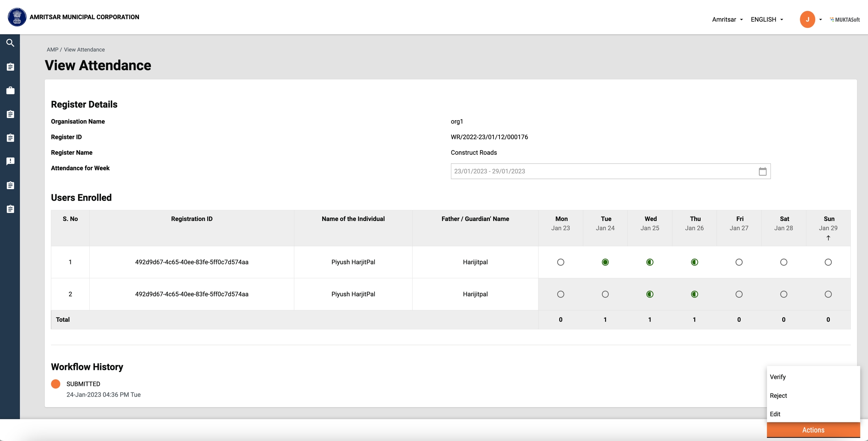Click the search icon in sidebar
868x441 pixels.
[10, 43]
